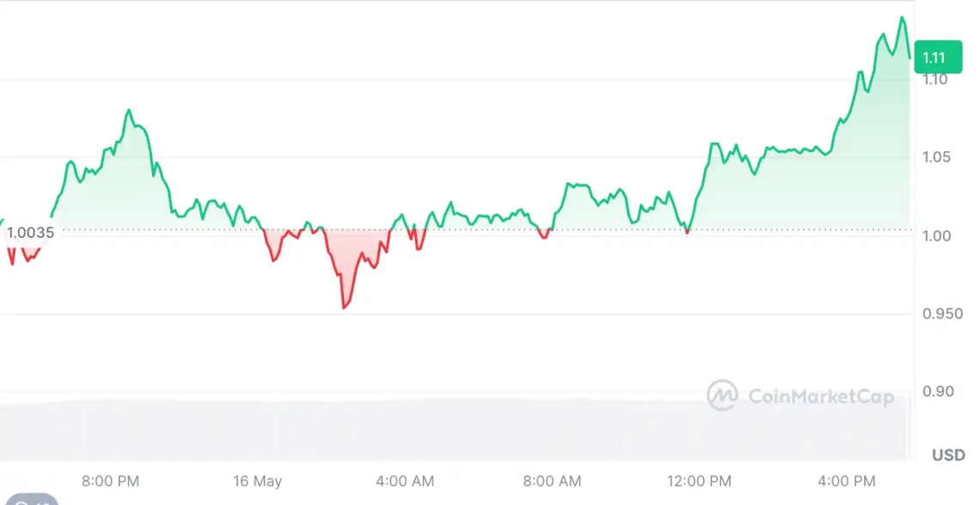Click the USD currency label

click(x=948, y=455)
